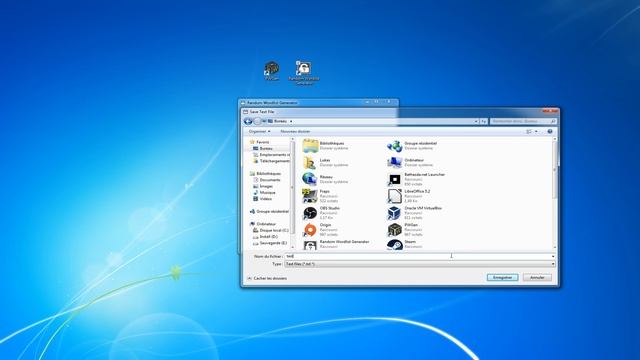The width and height of the screenshot is (640, 360).
Task: Open the Organiser menu
Action: tap(260, 131)
